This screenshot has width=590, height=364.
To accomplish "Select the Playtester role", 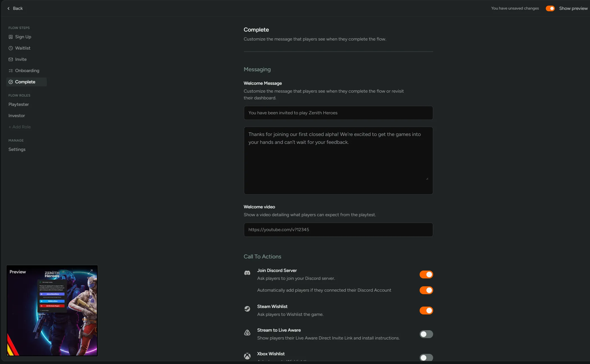I will click(19, 104).
